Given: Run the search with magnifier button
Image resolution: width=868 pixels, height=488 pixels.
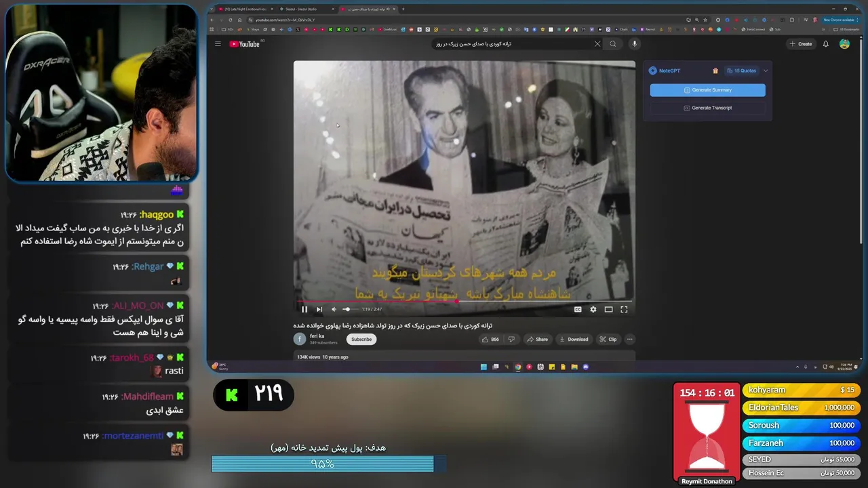Looking at the screenshot, I should tap(613, 44).
